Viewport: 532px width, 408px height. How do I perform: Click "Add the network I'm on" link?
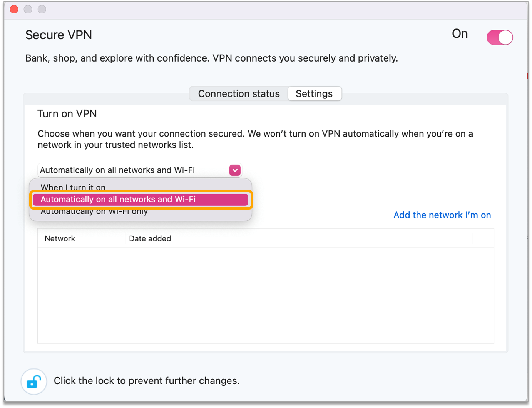442,215
